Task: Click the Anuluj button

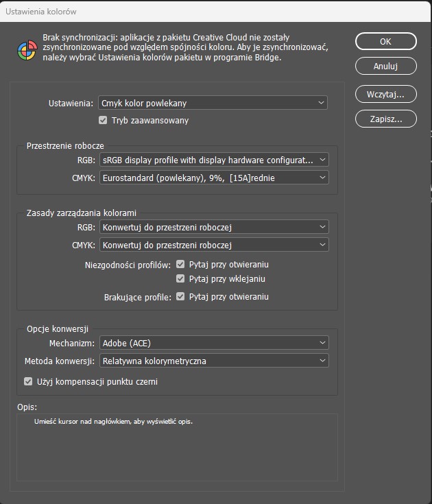Action: (385, 66)
